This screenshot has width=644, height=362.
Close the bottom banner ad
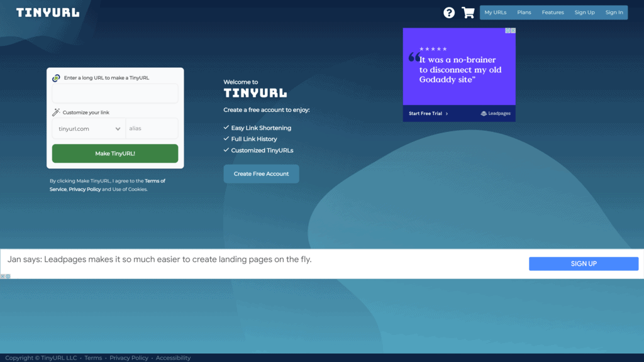coord(3,277)
